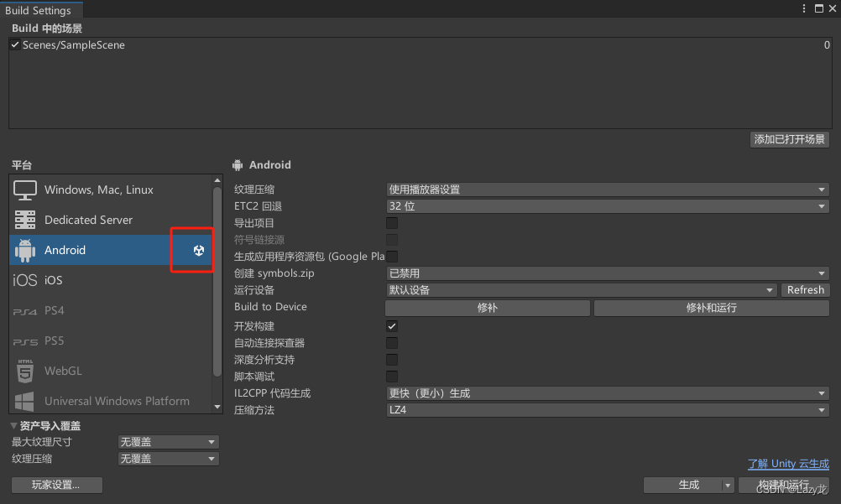Enable 深度分析支持 checkbox

point(392,360)
